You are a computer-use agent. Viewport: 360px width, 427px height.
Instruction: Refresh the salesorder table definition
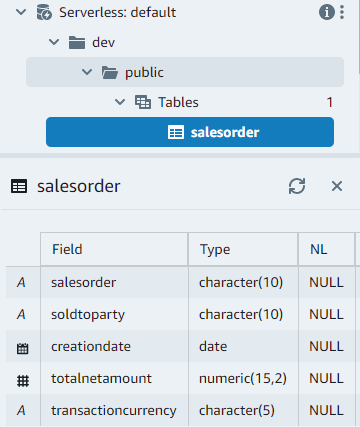(x=297, y=186)
